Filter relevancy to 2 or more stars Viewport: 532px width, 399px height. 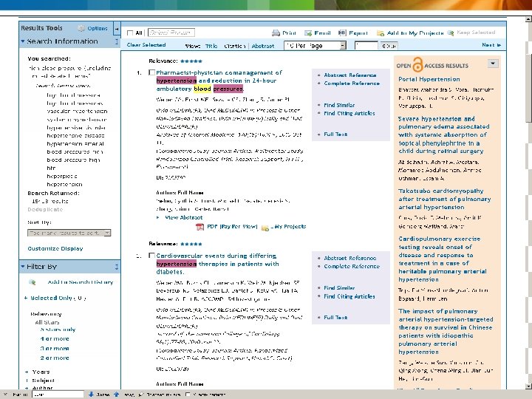pos(55,358)
